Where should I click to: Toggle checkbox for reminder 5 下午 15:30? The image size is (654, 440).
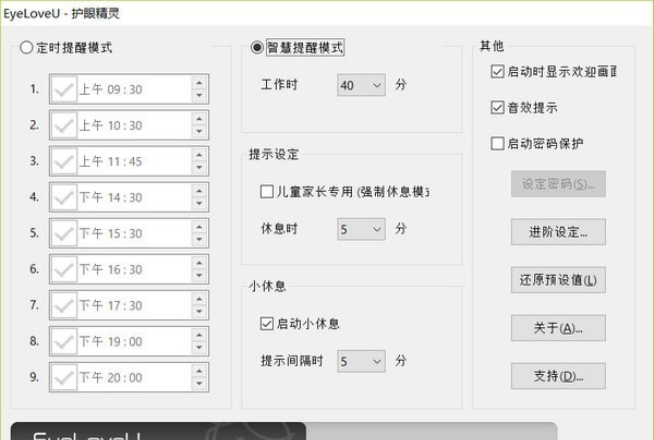point(63,233)
